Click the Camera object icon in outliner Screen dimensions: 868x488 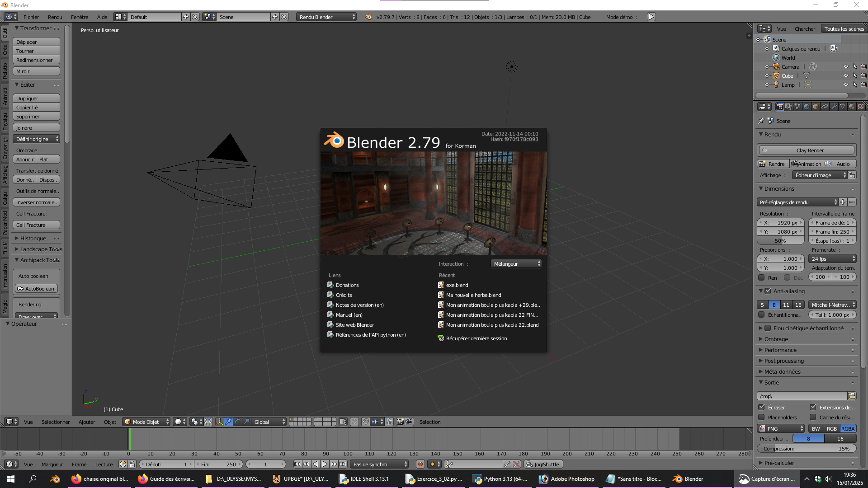(776, 66)
